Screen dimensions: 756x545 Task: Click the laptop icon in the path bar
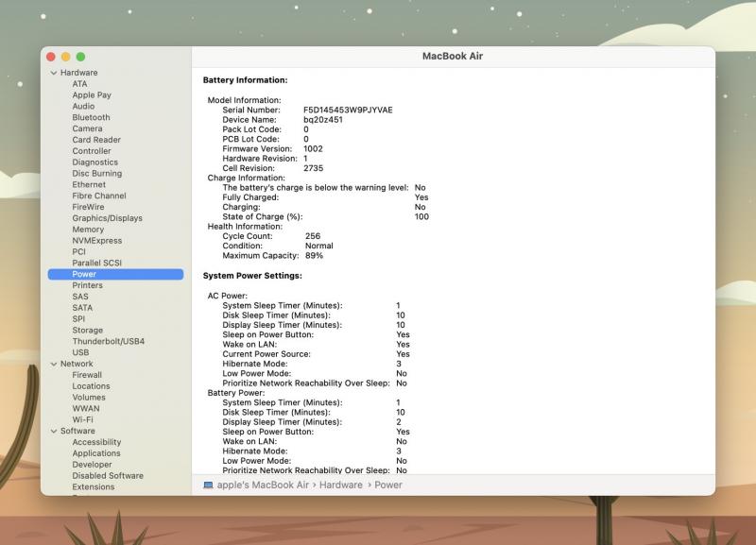pyautogui.click(x=208, y=485)
